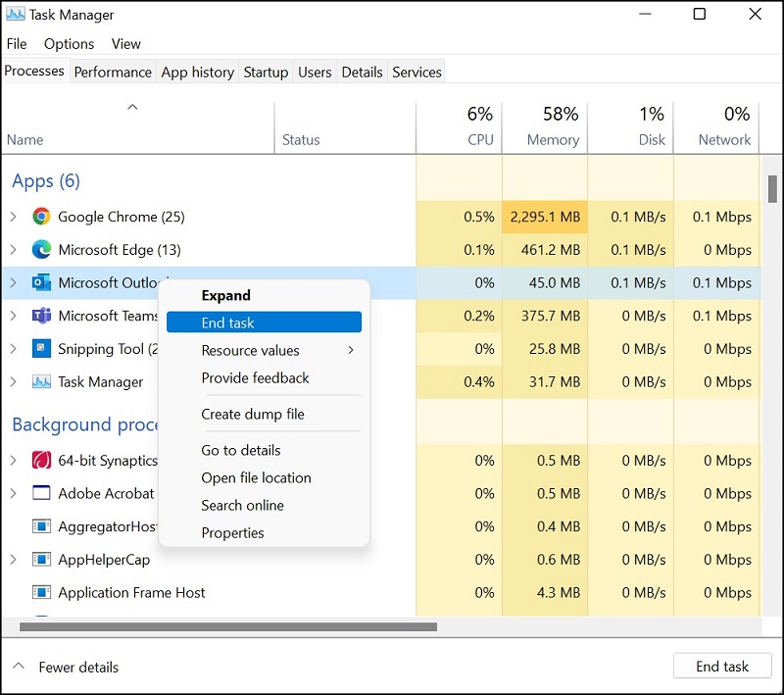The width and height of the screenshot is (784, 695).
Task: Open the File menu
Action: (x=17, y=44)
